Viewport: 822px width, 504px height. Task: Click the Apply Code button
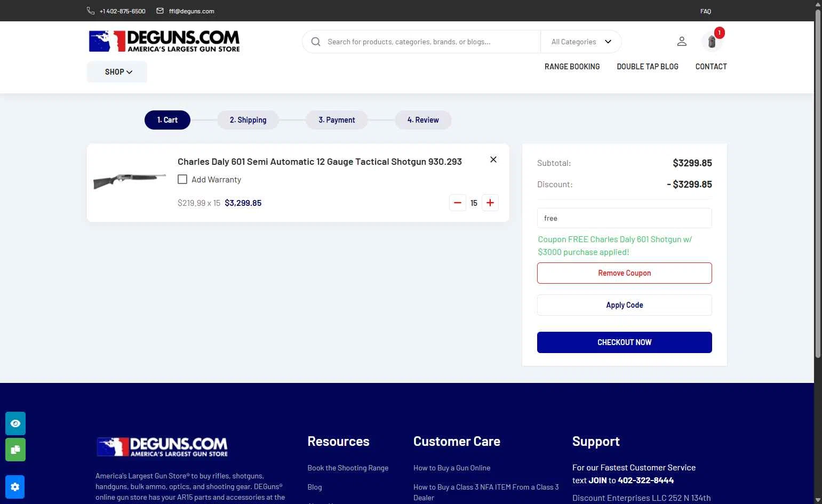pyautogui.click(x=624, y=305)
